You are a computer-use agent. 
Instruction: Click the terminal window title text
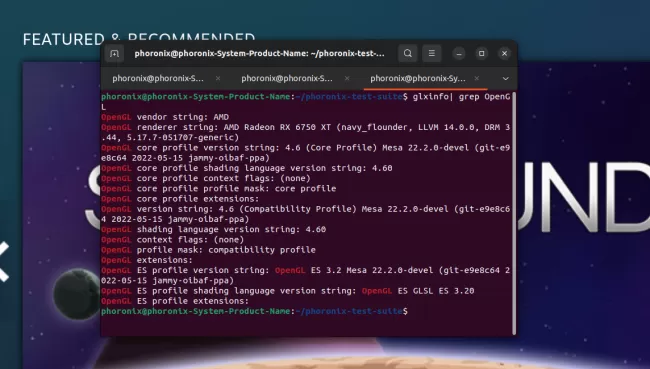pyautogui.click(x=260, y=53)
